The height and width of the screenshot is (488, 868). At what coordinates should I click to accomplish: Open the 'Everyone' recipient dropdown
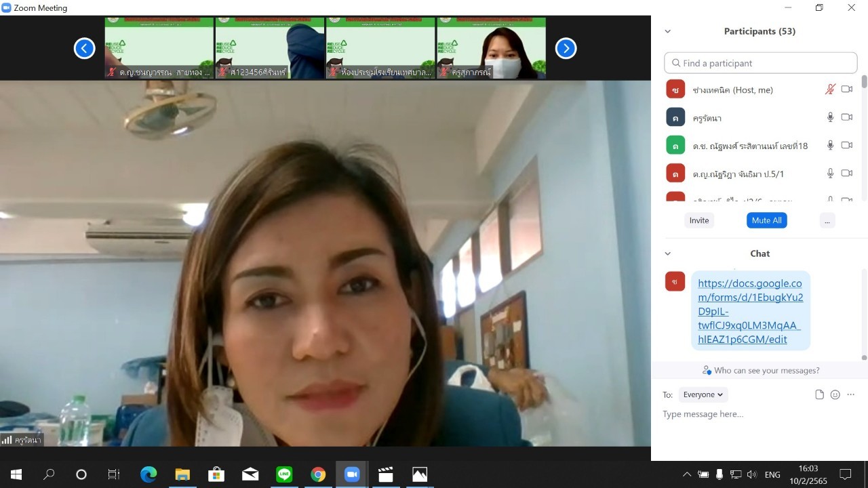click(x=703, y=394)
